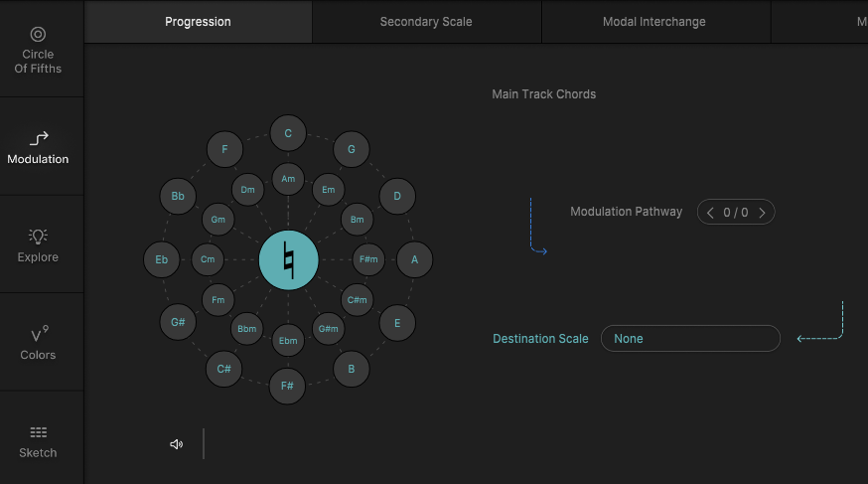Viewport: 868px width, 484px height.
Task: Select the Modulation sidebar icon
Action: [x=38, y=147]
